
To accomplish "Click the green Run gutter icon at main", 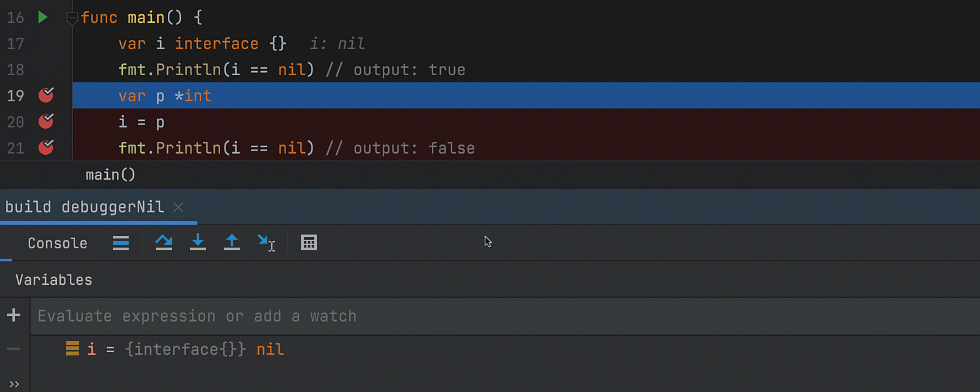I will [x=43, y=18].
